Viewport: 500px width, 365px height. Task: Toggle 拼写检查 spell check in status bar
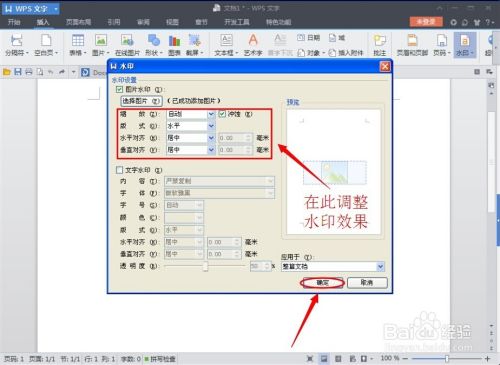[160, 359]
